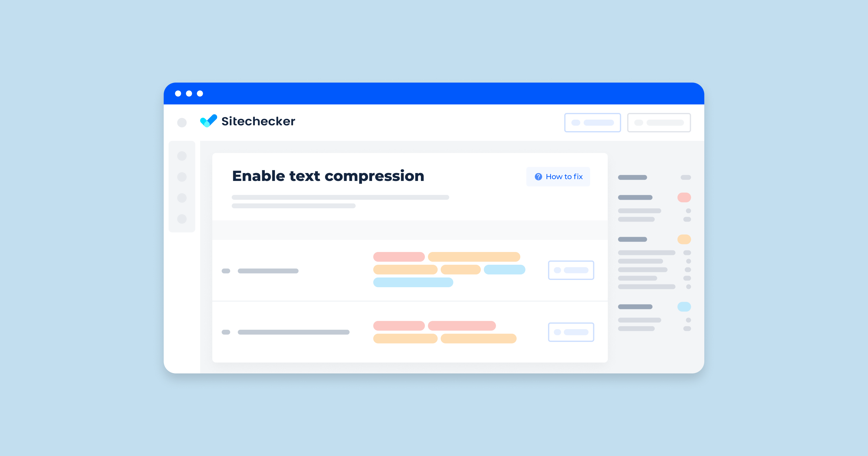This screenshot has width=868, height=456.
Task: Toggle the second row action button
Action: click(571, 333)
